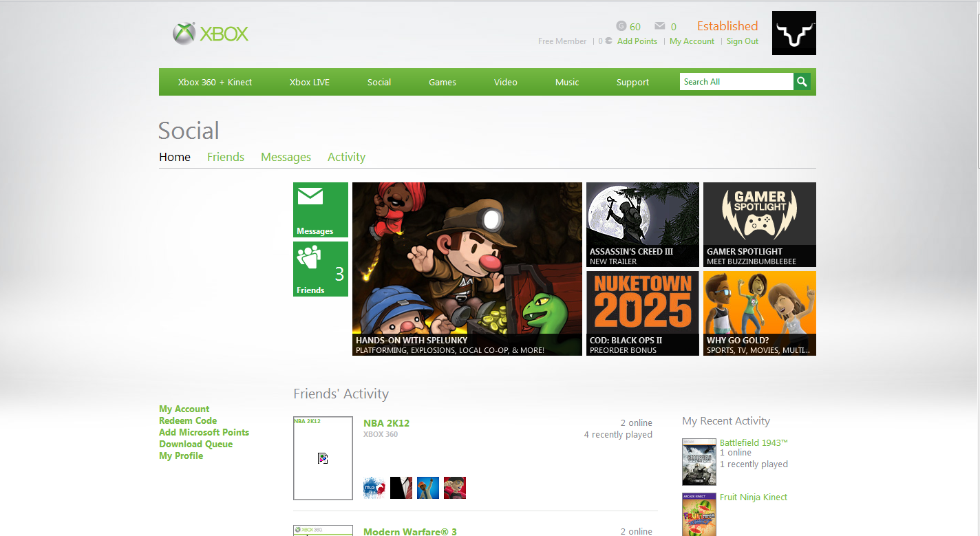Switch to the Activity tab
The height and width of the screenshot is (536, 980).
pyautogui.click(x=346, y=157)
